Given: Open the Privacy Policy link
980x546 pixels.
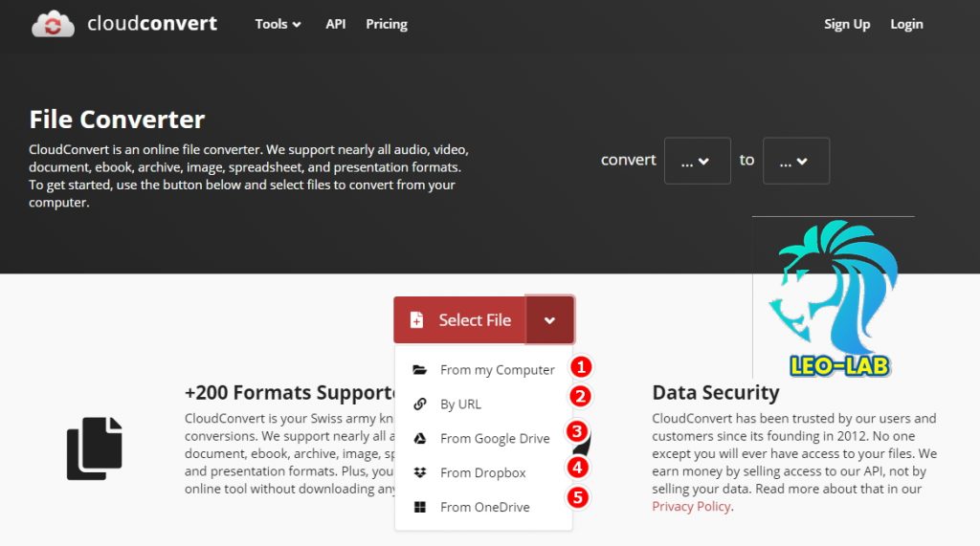Looking at the screenshot, I should 691,506.
